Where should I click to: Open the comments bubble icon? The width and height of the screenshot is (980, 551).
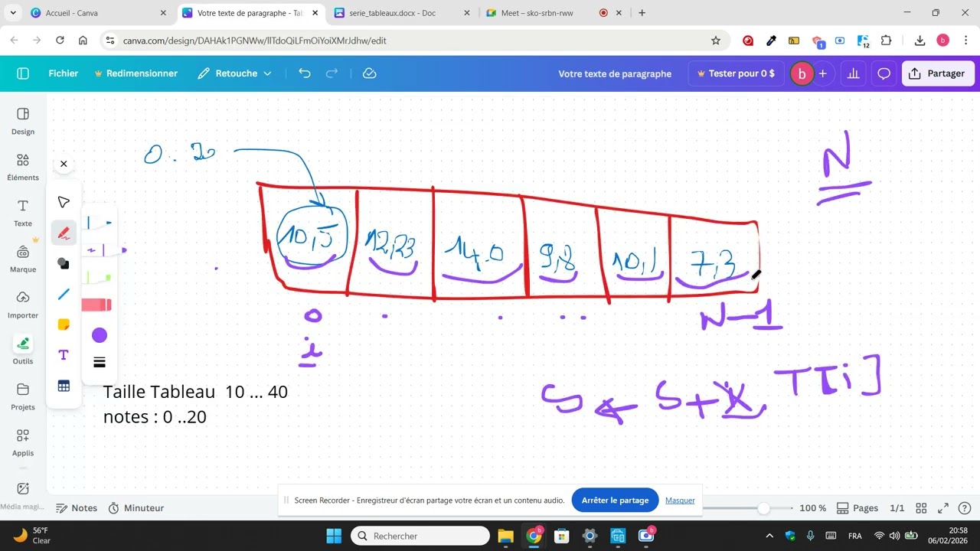pyautogui.click(x=884, y=73)
